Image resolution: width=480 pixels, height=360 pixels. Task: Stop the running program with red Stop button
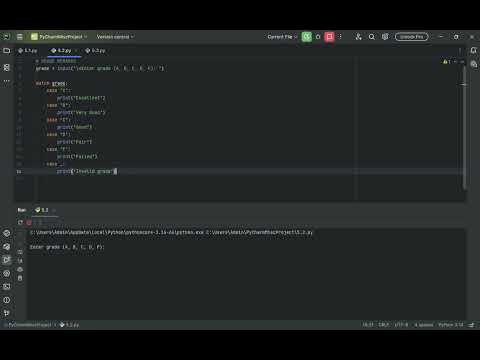coord(329,37)
